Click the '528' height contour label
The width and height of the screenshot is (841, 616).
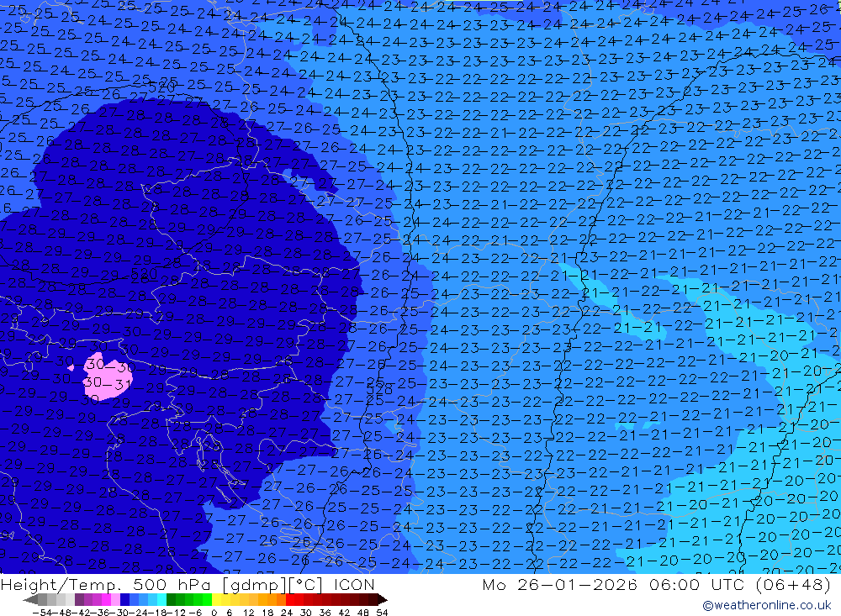[379, 389]
